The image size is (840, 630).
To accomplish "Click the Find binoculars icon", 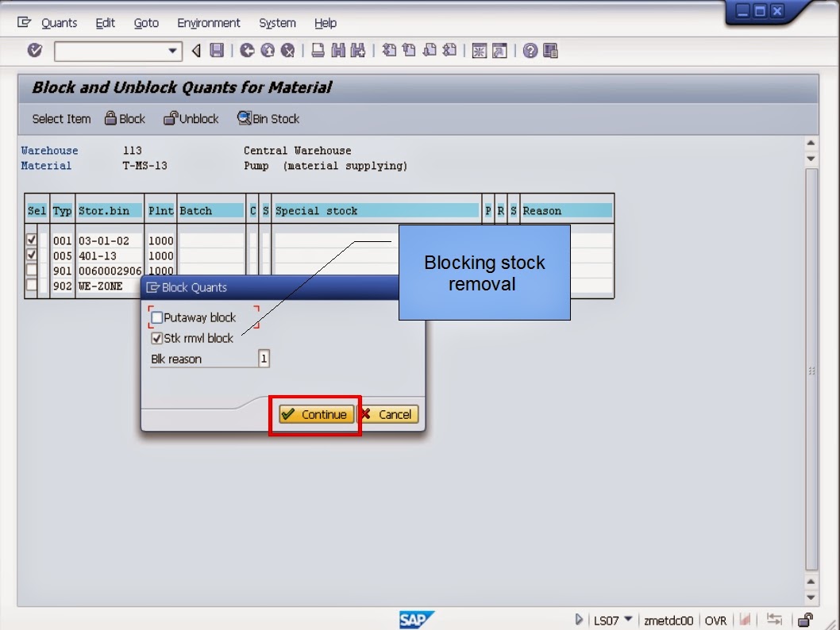I will 340,51.
